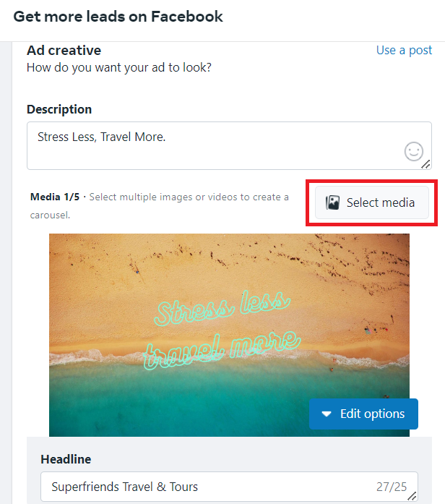Viewport: 445px width, 504px height.
Task: Grab the Description box resize handle
Action: [x=425, y=165]
